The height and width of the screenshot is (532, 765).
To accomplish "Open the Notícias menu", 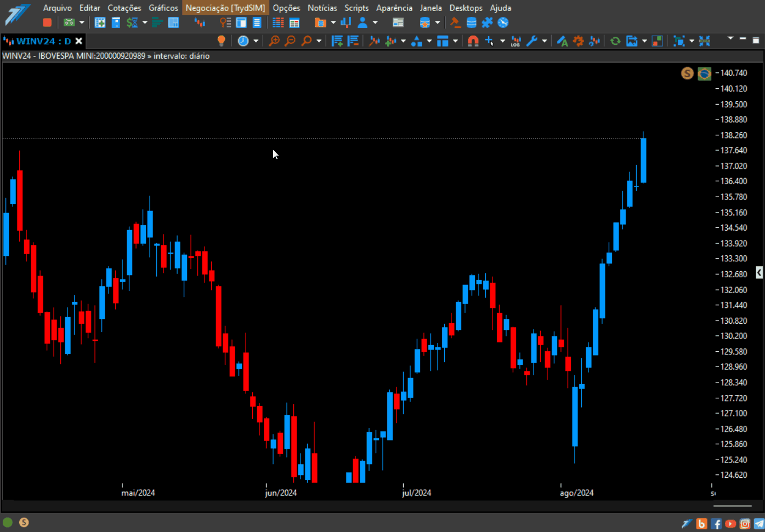I will click(322, 8).
